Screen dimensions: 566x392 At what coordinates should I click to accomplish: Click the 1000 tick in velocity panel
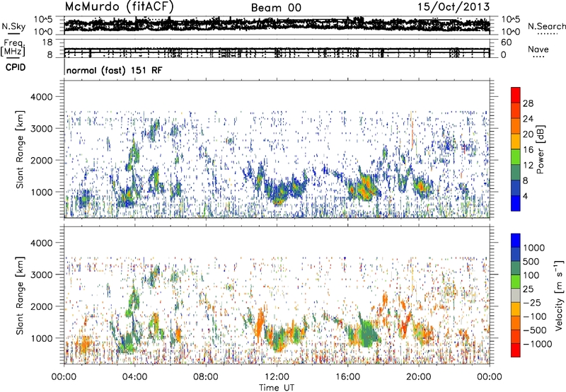(42, 338)
